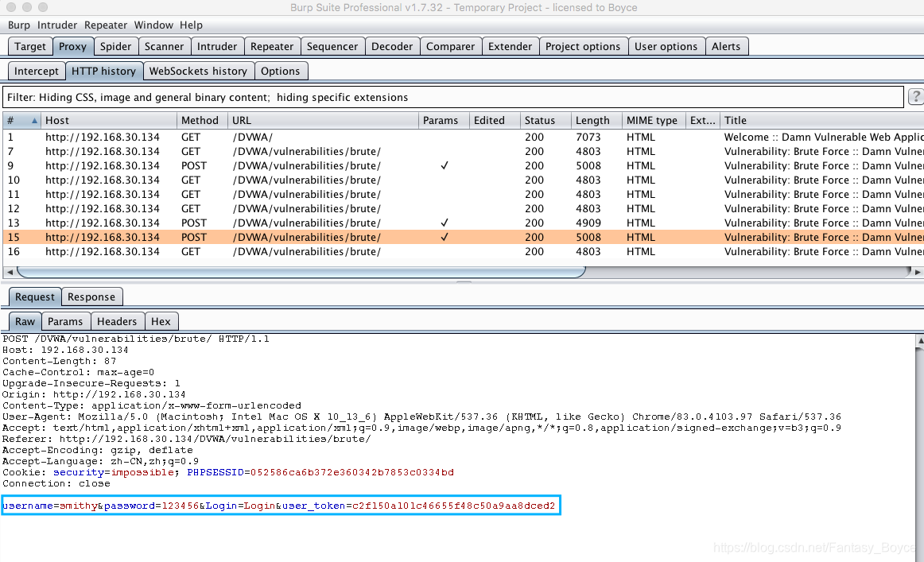Click the filter bar to edit filters
The image size is (924, 562).
coord(452,97)
